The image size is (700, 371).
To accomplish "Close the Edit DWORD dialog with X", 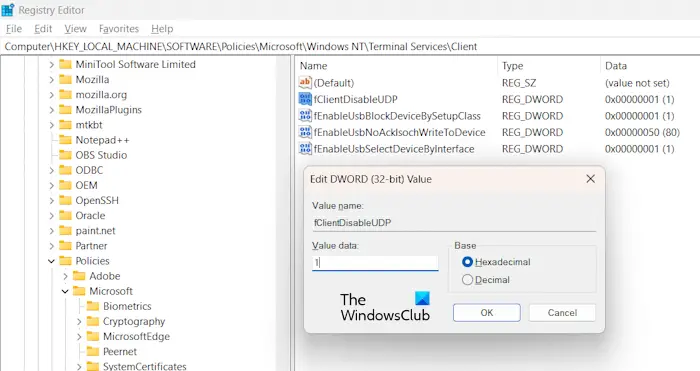I will [x=590, y=179].
